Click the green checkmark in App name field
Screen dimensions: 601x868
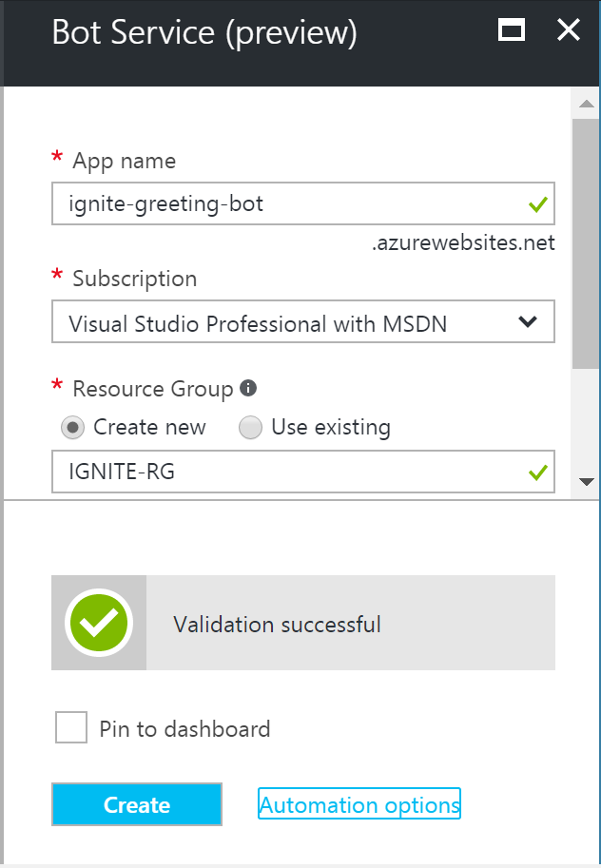pos(534,203)
